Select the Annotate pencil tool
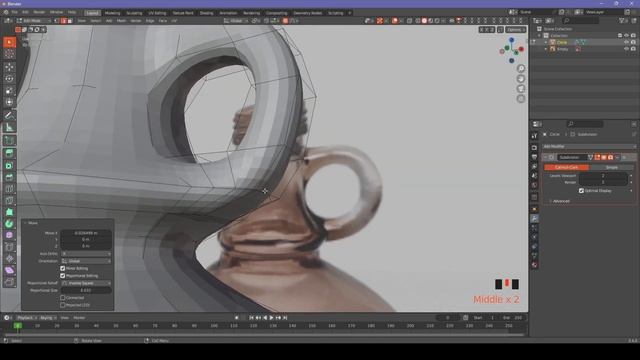The image size is (640, 360). point(9,116)
